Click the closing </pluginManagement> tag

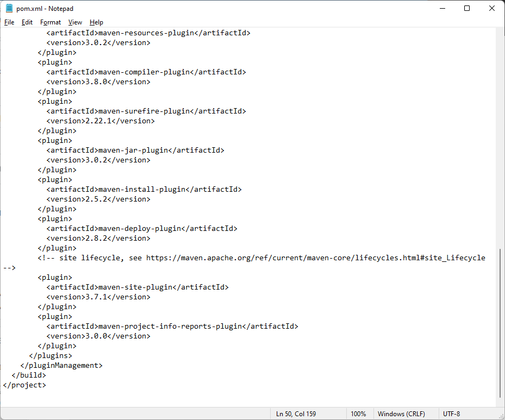(x=61, y=365)
